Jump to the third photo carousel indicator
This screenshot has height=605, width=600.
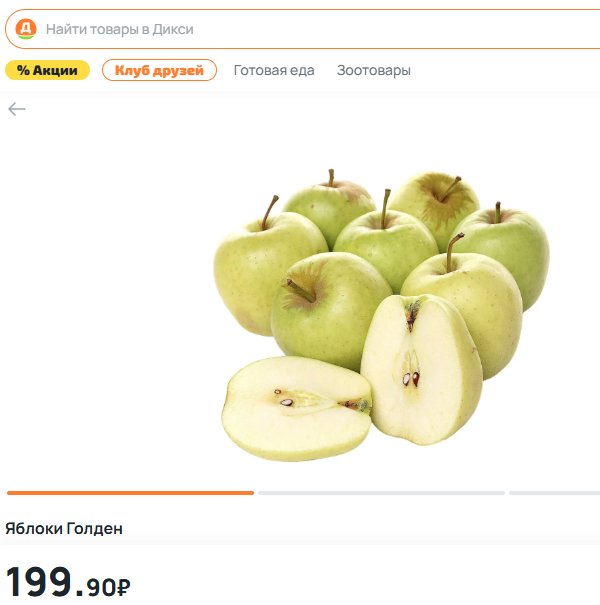tap(554, 493)
